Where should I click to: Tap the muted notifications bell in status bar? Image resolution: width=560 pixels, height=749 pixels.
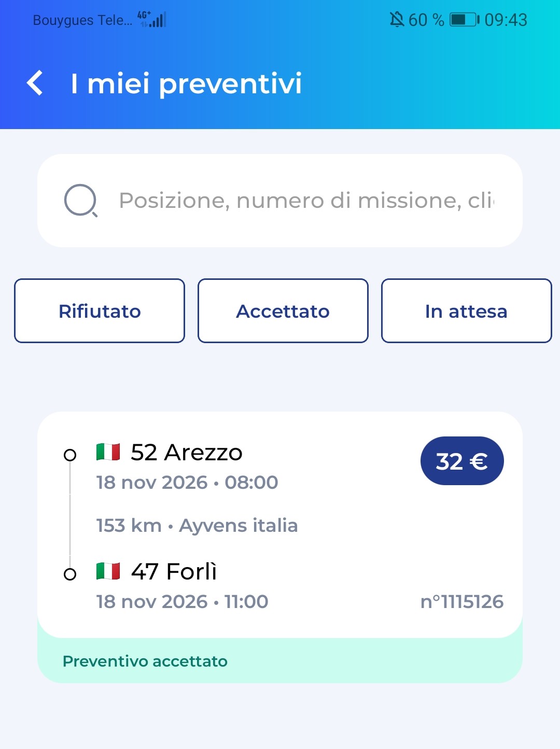pyautogui.click(x=397, y=20)
